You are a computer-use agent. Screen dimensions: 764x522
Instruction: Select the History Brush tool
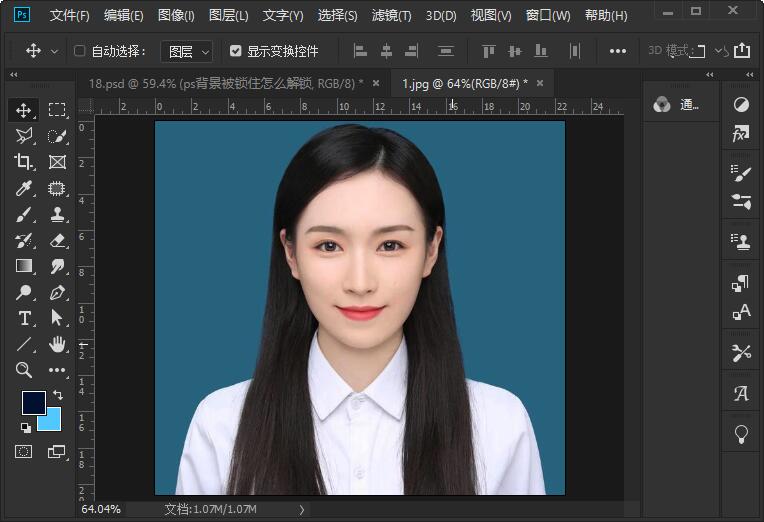tap(23, 240)
